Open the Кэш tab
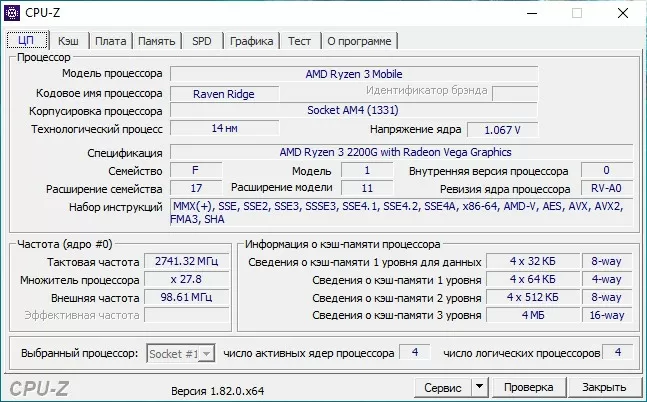Viewport: 647px width, 402px height. [x=68, y=41]
